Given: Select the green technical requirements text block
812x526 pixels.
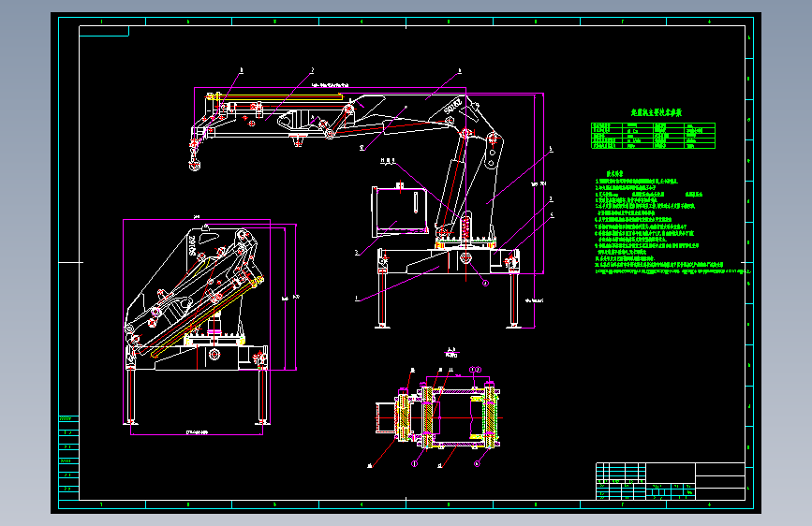Looking at the screenshot, I should [x=673, y=223].
